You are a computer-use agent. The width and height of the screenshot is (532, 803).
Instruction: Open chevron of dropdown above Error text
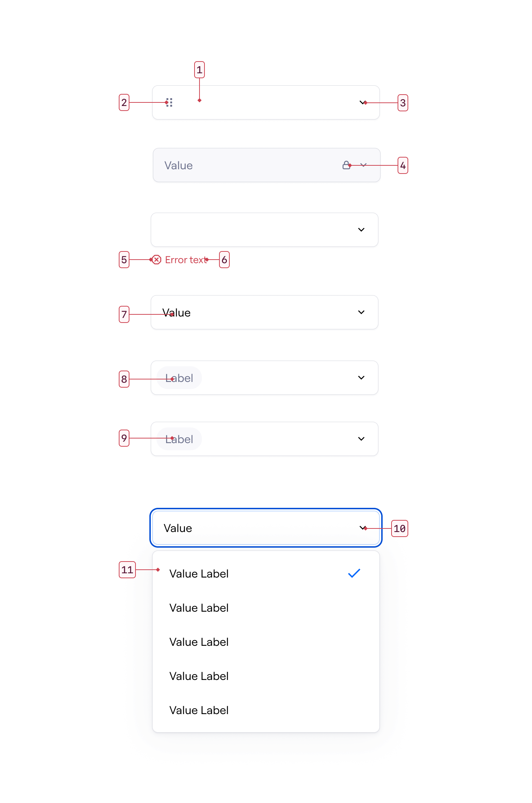click(x=361, y=230)
